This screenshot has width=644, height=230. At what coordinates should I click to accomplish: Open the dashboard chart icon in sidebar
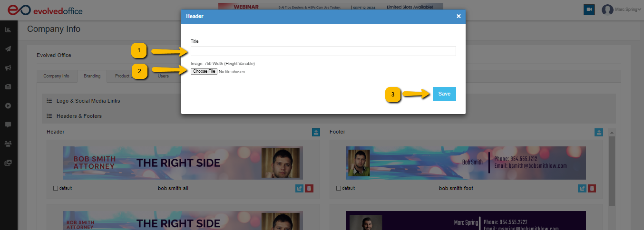click(x=8, y=30)
